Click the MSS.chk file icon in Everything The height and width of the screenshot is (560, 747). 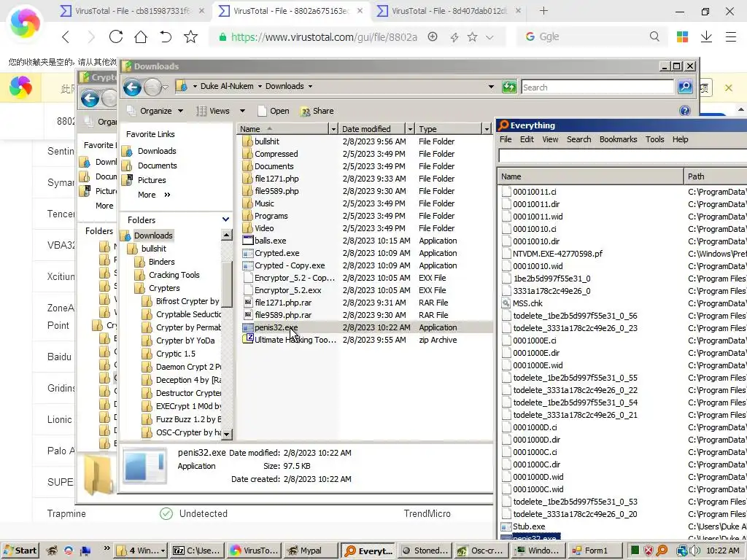point(506,303)
